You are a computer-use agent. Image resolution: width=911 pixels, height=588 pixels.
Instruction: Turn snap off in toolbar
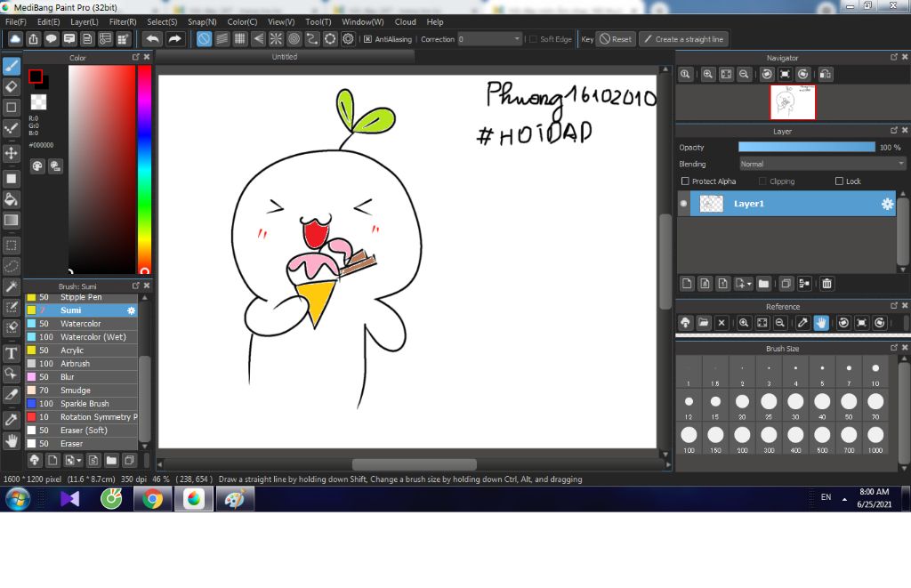(x=204, y=39)
